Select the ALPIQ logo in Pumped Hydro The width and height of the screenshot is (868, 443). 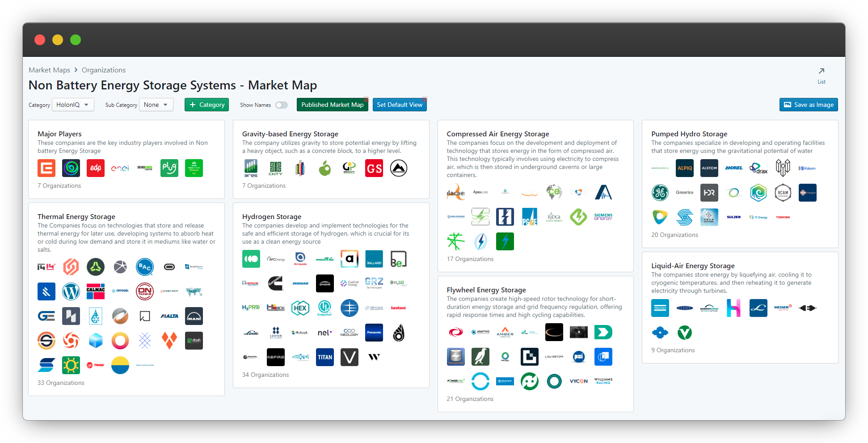(x=685, y=168)
